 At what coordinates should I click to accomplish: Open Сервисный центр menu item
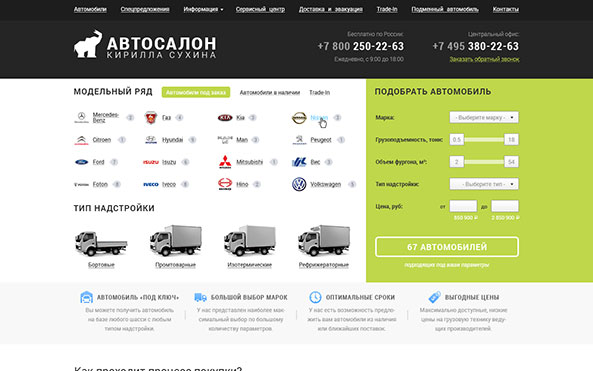click(260, 9)
